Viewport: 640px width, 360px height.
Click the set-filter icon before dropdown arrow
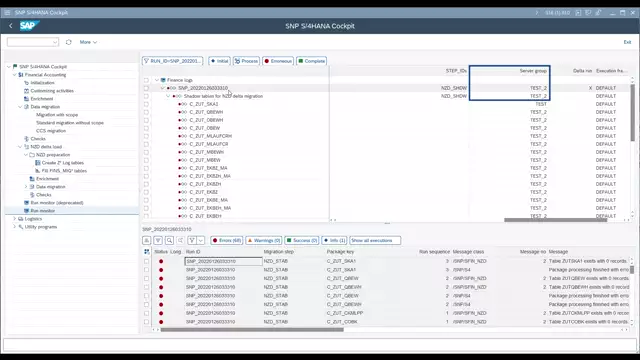click(192, 240)
